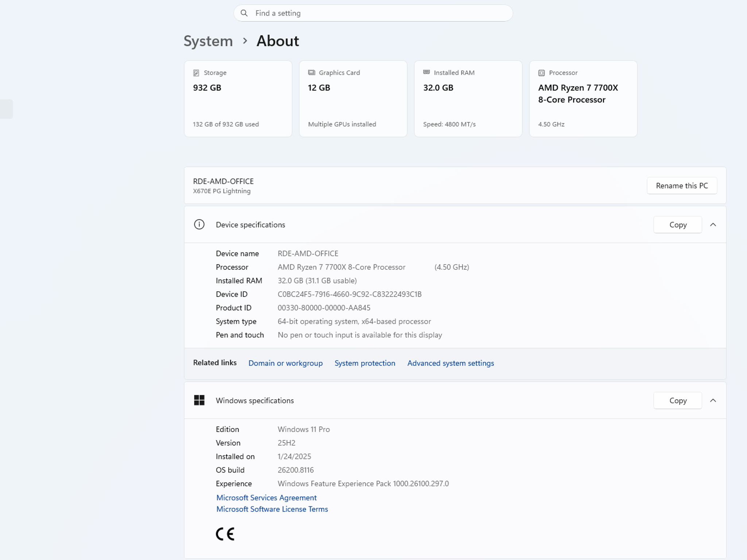Open the Storage 932 GB card
747x560 pixels.
tap(238, 99)
